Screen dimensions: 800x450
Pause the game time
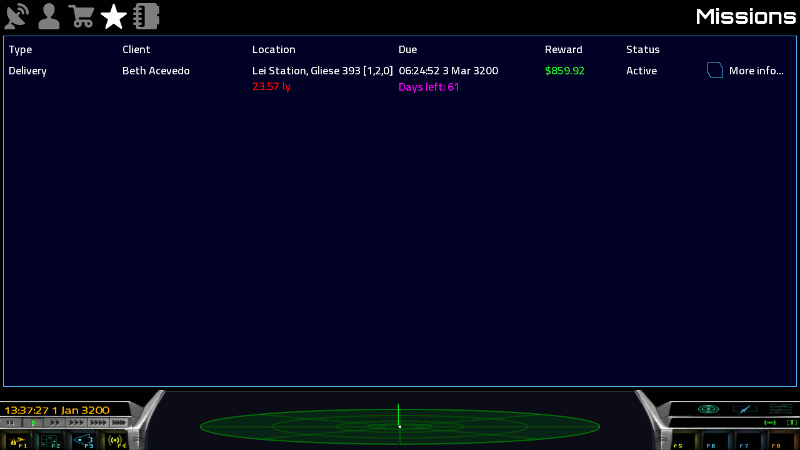click(11, 422)
